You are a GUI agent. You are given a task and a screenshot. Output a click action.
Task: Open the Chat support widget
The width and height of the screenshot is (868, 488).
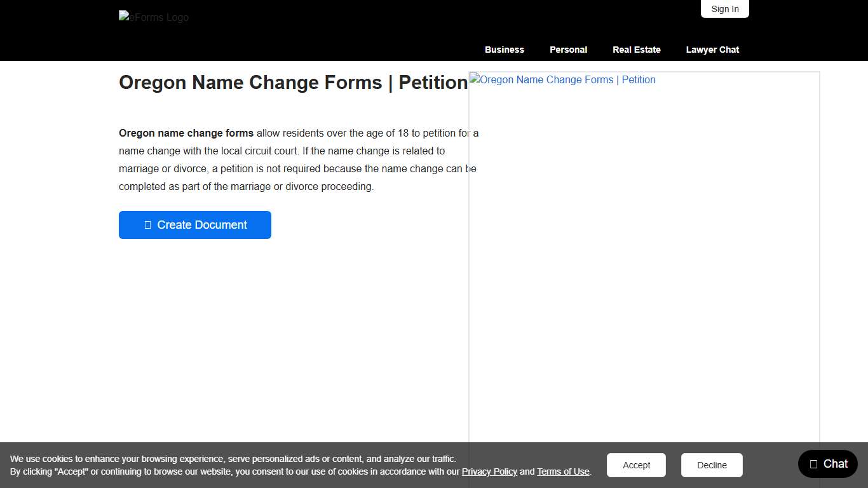(x=827, y=464)
